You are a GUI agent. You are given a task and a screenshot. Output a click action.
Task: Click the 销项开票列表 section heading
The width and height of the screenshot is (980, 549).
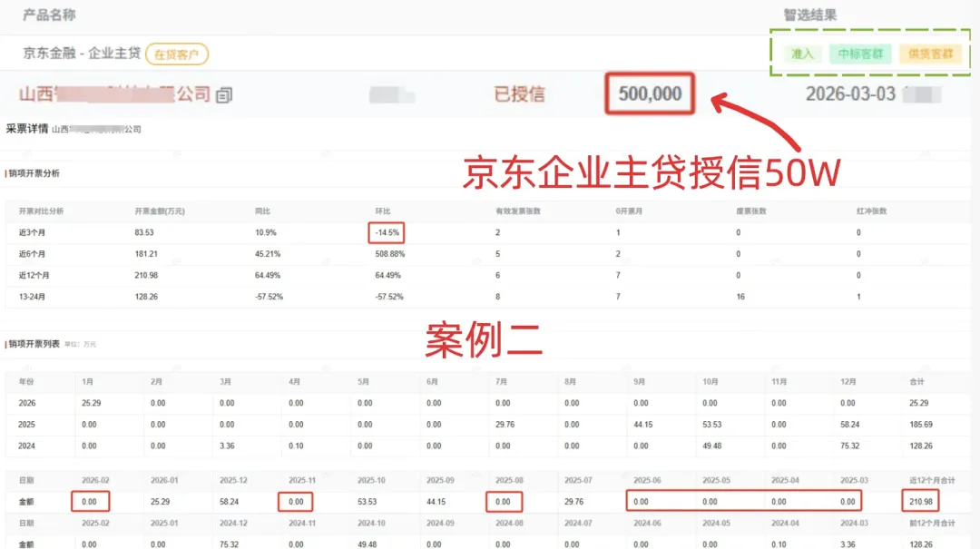tap(34, 344)
